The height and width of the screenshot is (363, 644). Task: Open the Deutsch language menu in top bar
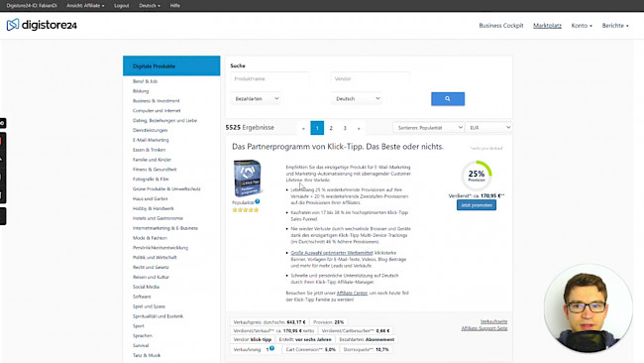coord(150,6)
